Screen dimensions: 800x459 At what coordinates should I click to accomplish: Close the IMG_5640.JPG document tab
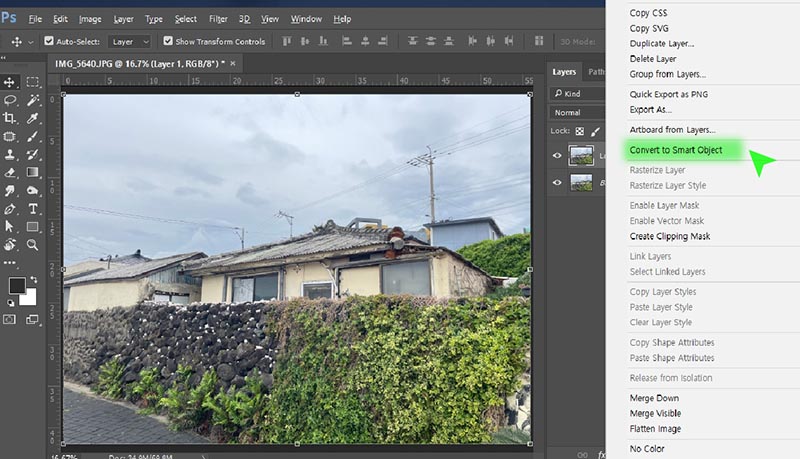pos(233,63)
